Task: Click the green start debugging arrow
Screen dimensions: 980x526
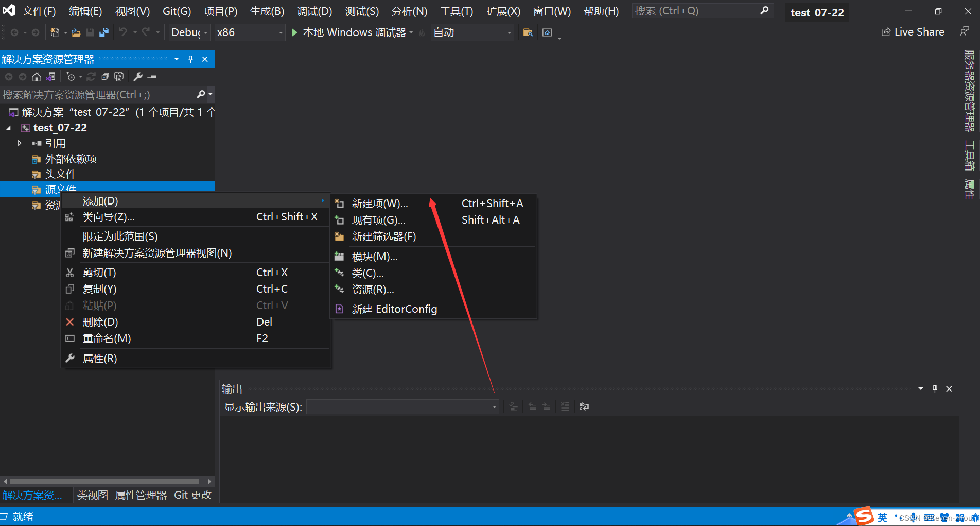Action: pyautogui.click(x=295, y=32)
